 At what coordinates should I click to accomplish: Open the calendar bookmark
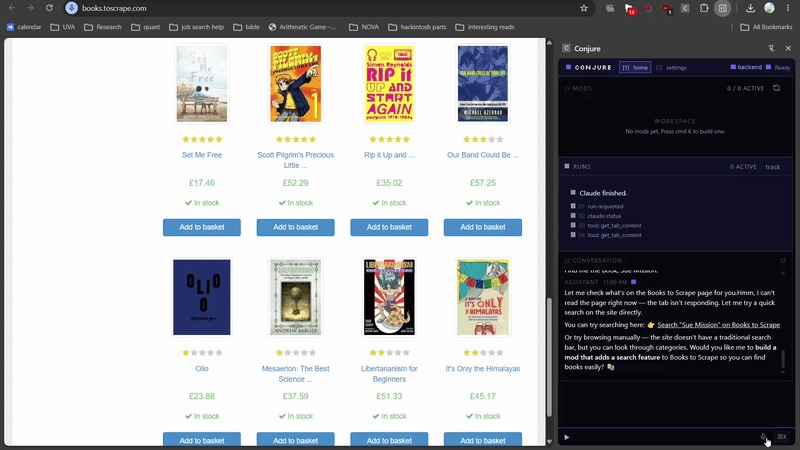click(24, 27)
